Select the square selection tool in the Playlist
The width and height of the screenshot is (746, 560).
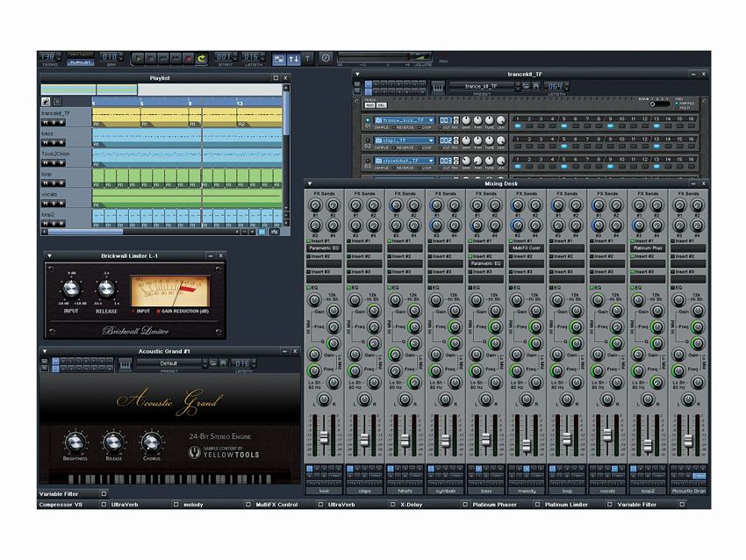[57, 101]
